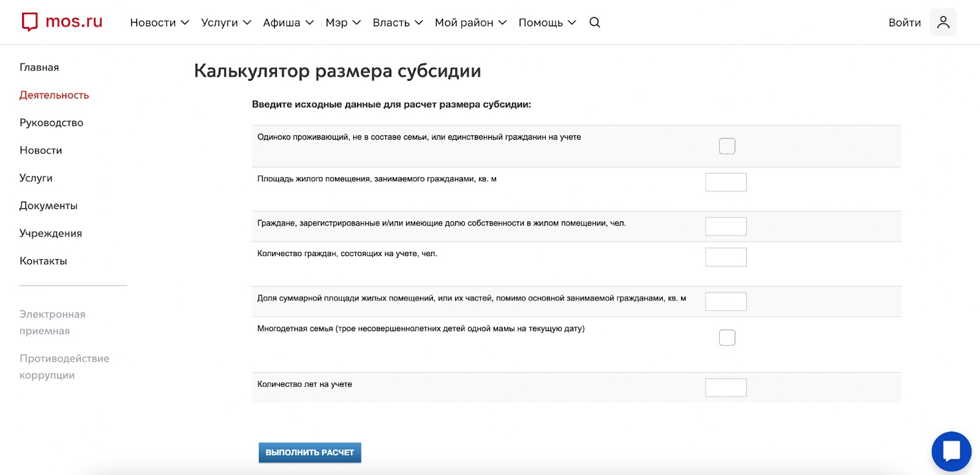The height and width of the screenshot is (475, 980).
Task: Open the site search magnifier icon
Action: click(x=595, y=22)
